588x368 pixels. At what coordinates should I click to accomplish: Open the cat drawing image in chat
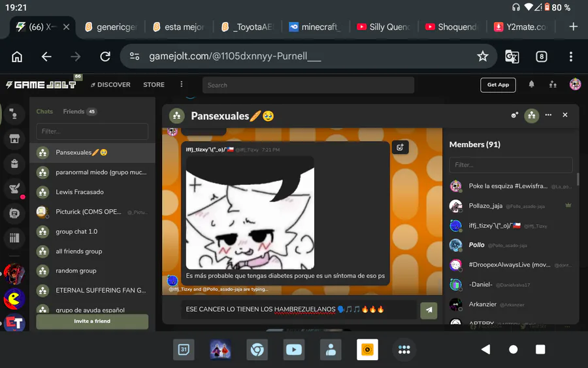click(x=250, y=212)
